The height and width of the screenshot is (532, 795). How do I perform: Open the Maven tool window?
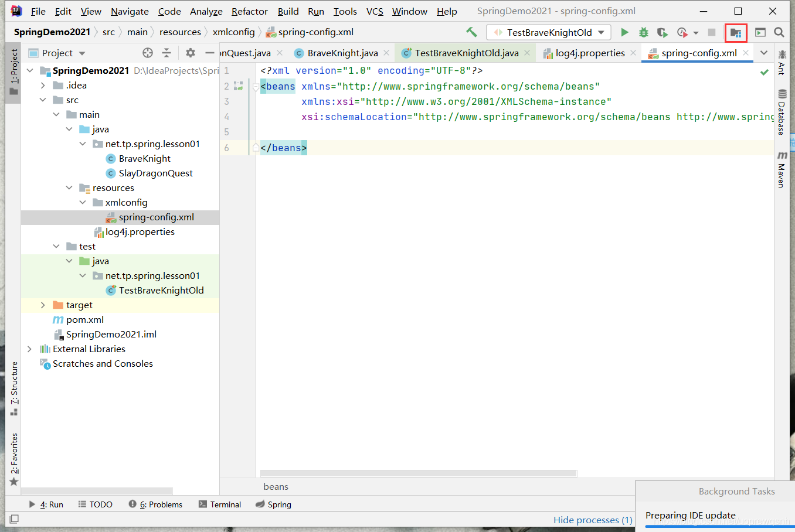pyautogui.click(x=782, y=169)
